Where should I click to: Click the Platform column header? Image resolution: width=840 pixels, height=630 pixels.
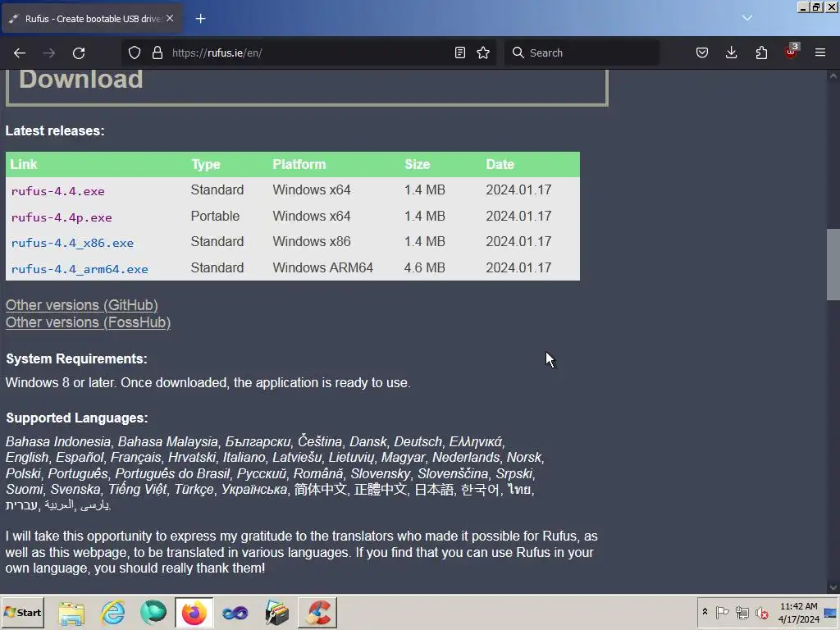point(299,164)
